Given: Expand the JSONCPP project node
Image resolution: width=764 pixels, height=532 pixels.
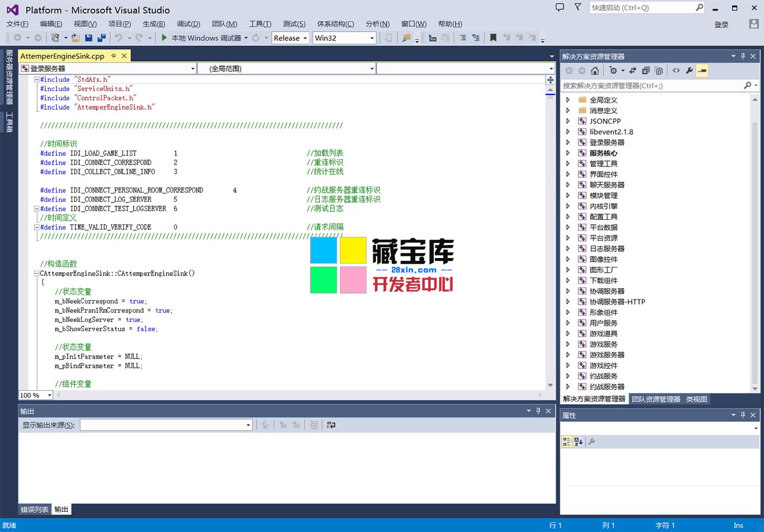Looking at the screenshot, I should [x=568, y=121].
